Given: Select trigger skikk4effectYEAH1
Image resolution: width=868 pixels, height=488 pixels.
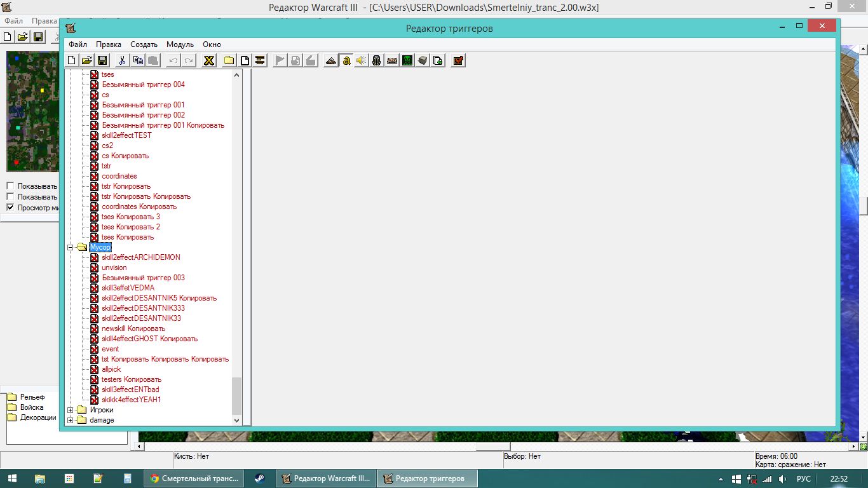Looking at the screenshot, I should click(x=131, y=400).
